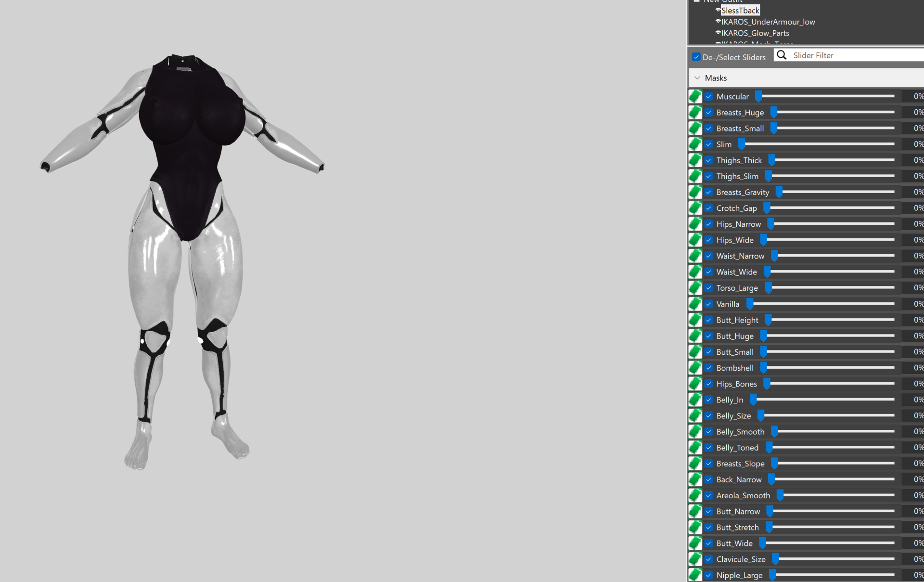The image size is (924, 582).
Task: Click the green edit icon for Butt_Small
Action: coord(695,351)
